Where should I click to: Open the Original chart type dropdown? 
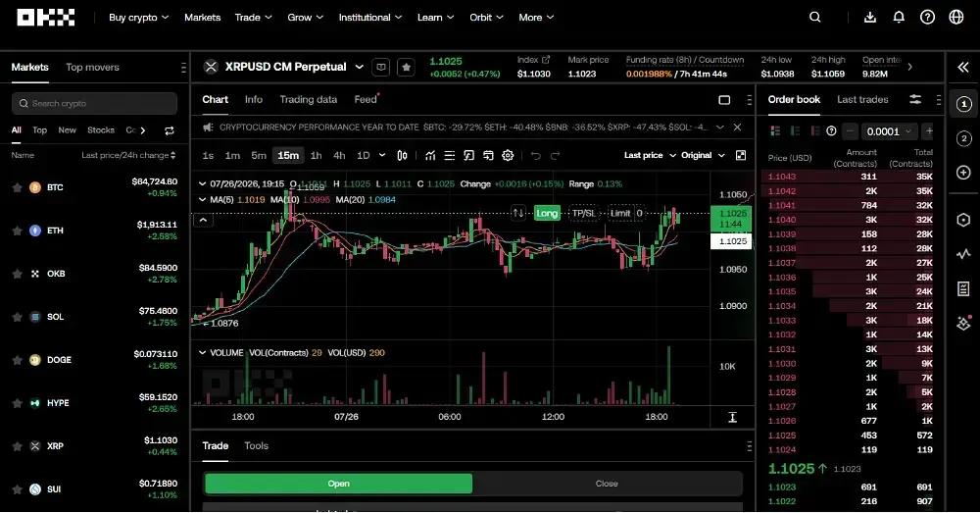pyautogui.click(x=703, y=155)
